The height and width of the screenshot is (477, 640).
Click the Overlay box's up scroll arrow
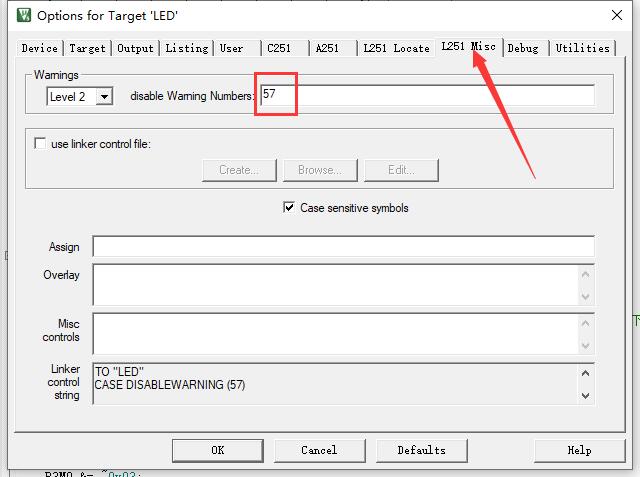click(x=586, y=274)
